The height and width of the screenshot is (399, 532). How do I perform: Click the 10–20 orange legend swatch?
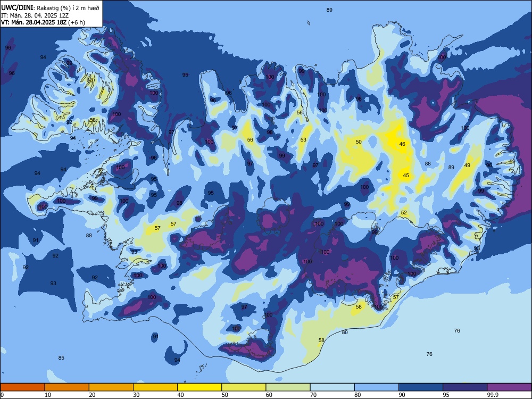click(67, 387)
